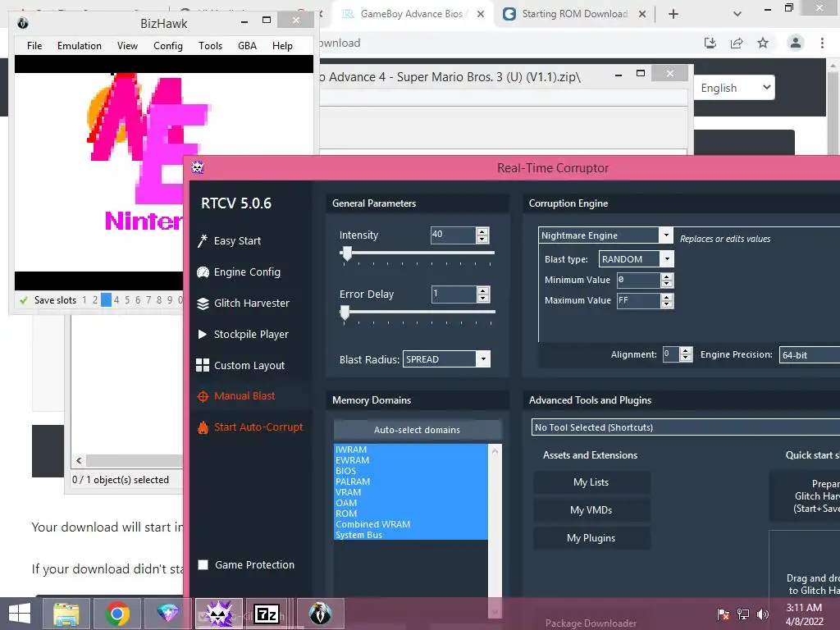This screenshot has width=840, height=630.
Task: Open 7-Zip from the taskbar
Action: point(267,614)
